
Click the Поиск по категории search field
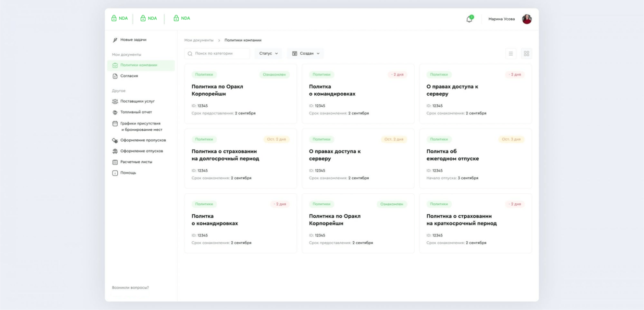[218, 53]
